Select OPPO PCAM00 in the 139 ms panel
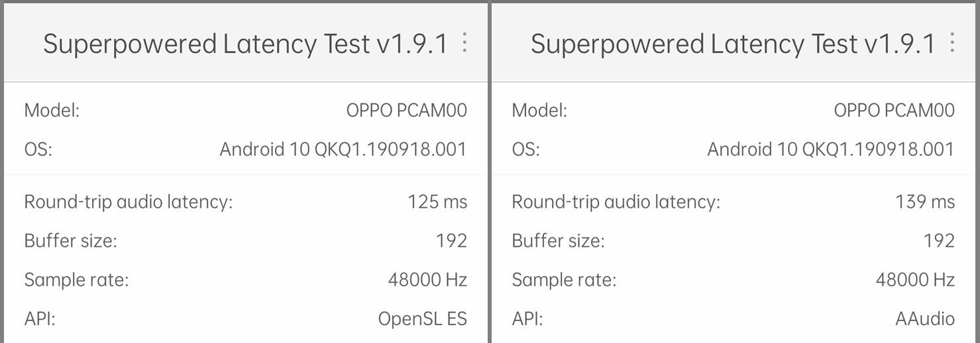Image resolution: width=980 pixels, height=343 pixels. pos(894,110)
